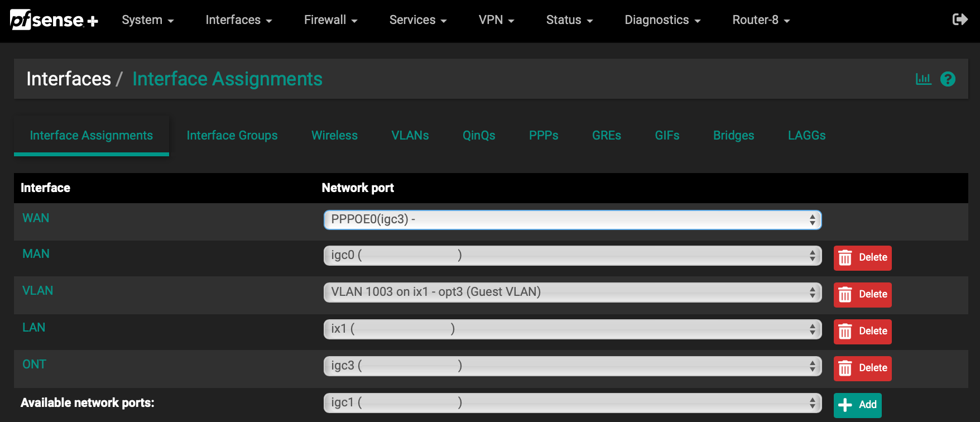Switch to the Interface Groups tab
980x422 pixels.
[232, 136]
